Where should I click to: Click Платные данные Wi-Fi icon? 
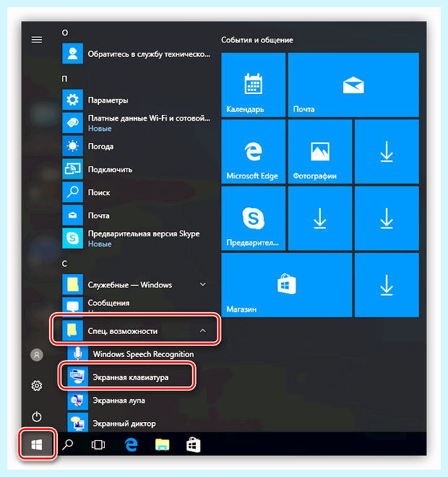tap(72, 123)
